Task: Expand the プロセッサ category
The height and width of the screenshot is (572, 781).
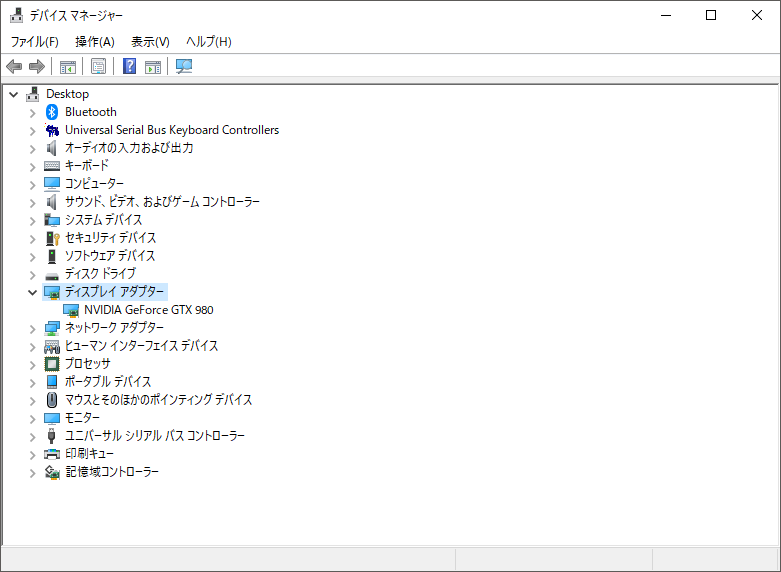Action: pyautogui.click(x=33, y=364)
